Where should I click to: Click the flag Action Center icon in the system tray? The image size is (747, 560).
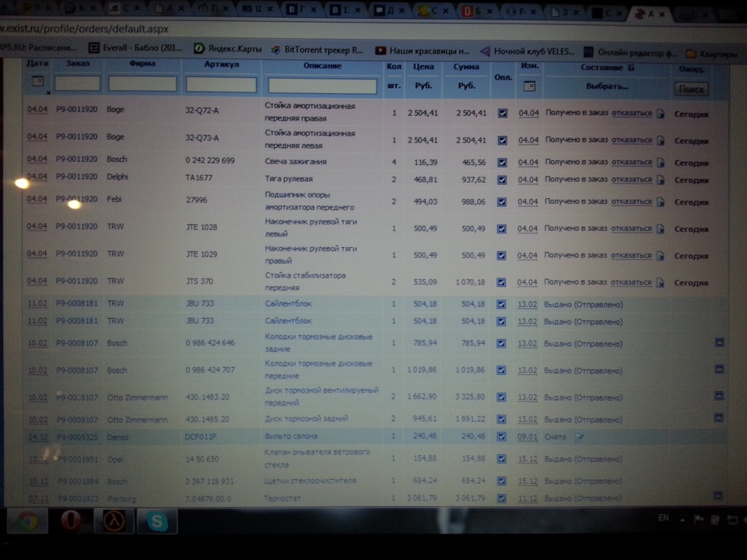[699, 520]
